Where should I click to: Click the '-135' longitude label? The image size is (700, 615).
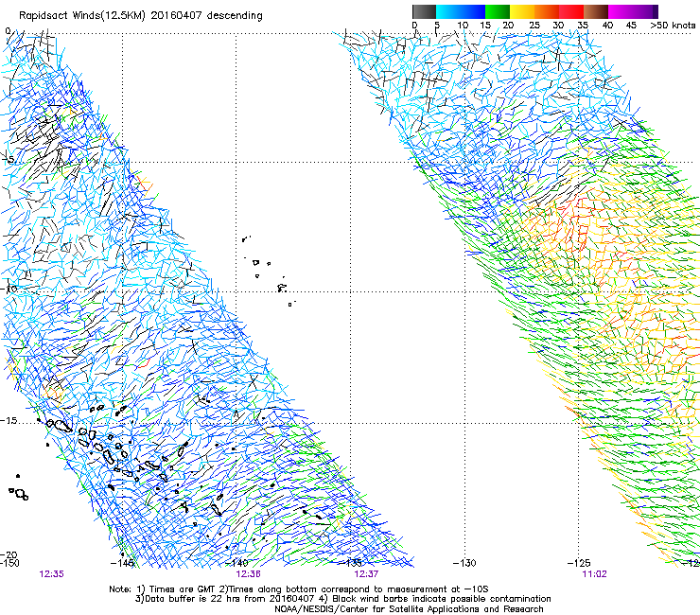[x=350, y=563]
